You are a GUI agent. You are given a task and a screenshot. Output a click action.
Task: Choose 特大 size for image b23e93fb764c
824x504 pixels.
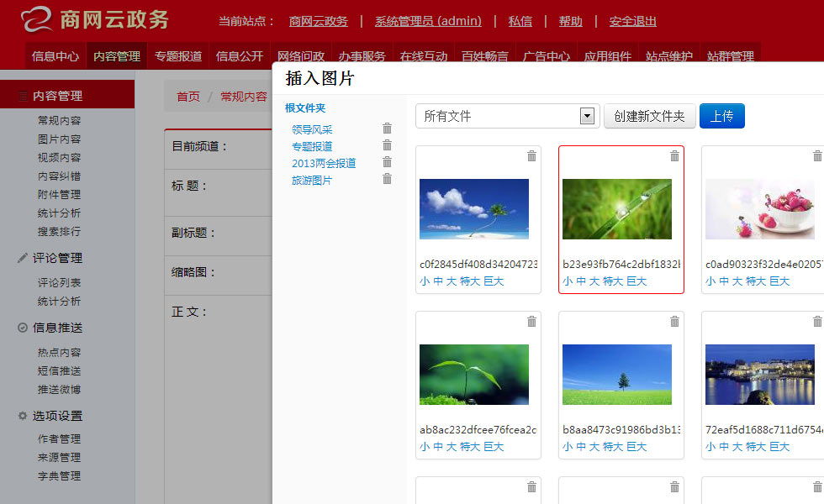click(613, 281)
